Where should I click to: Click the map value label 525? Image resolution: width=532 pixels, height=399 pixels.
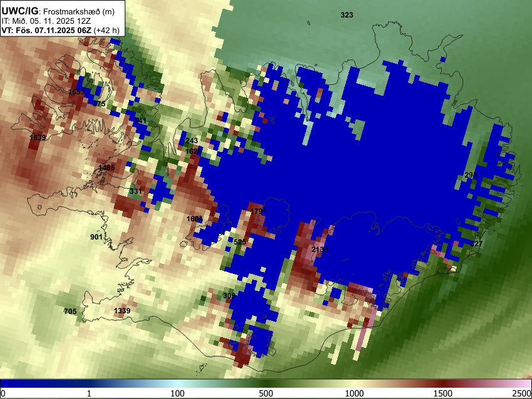[240, 241]
